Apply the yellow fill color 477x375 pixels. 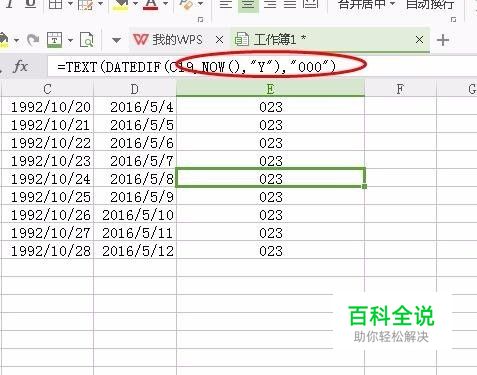(120, 4)
